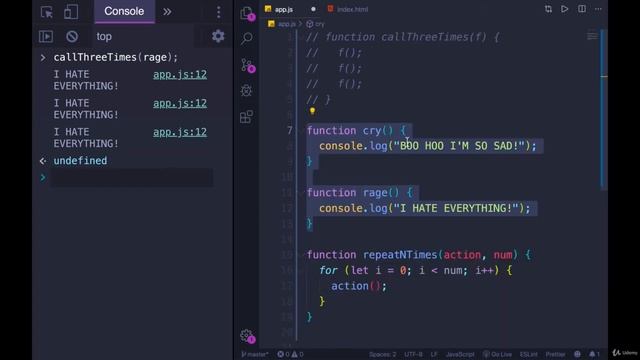This screenshot has height=360, width=640.
Task: Start Go Live server
Action: tap(498, 354)
